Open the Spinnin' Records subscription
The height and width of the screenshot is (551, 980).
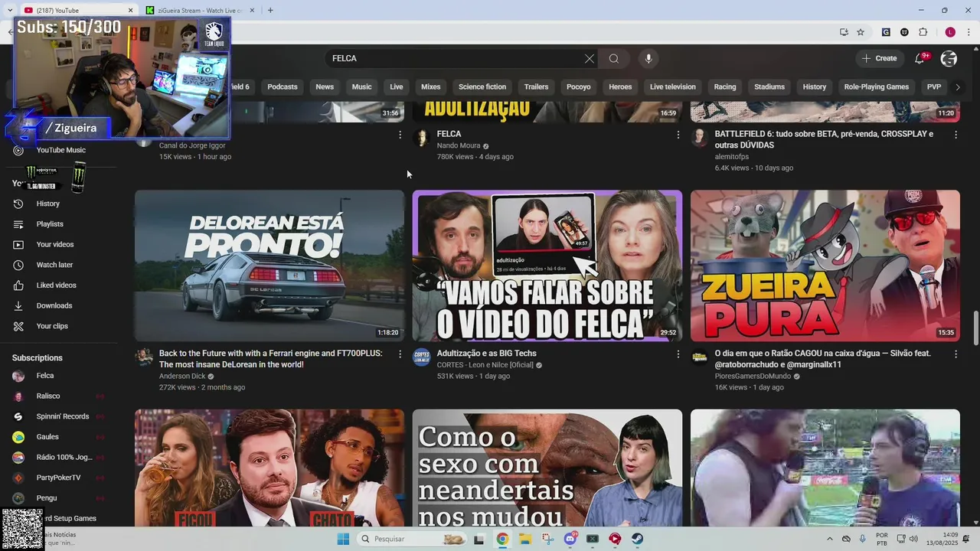[x=63, y=416]
